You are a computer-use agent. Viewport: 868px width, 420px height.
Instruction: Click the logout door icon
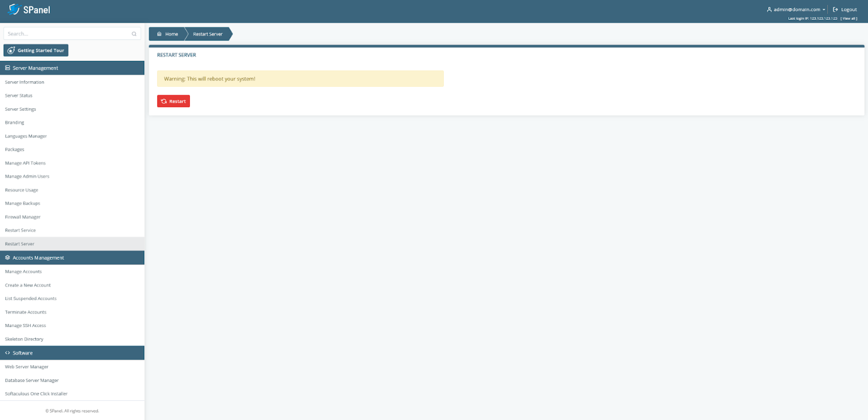835,9
